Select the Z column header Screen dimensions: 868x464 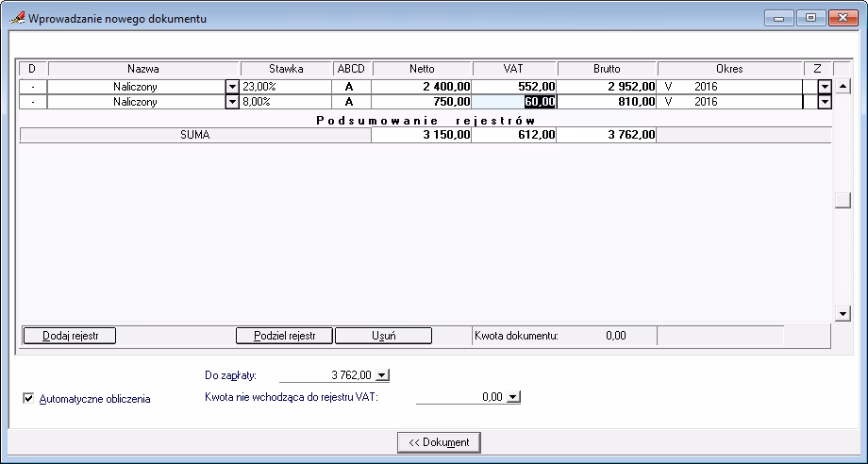pos(818,69)
